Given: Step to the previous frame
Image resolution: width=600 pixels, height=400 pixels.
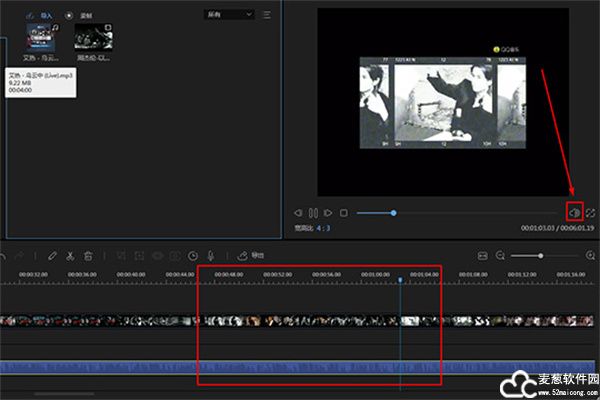Looking at the screenshot, I should click(x=298, y=213).
